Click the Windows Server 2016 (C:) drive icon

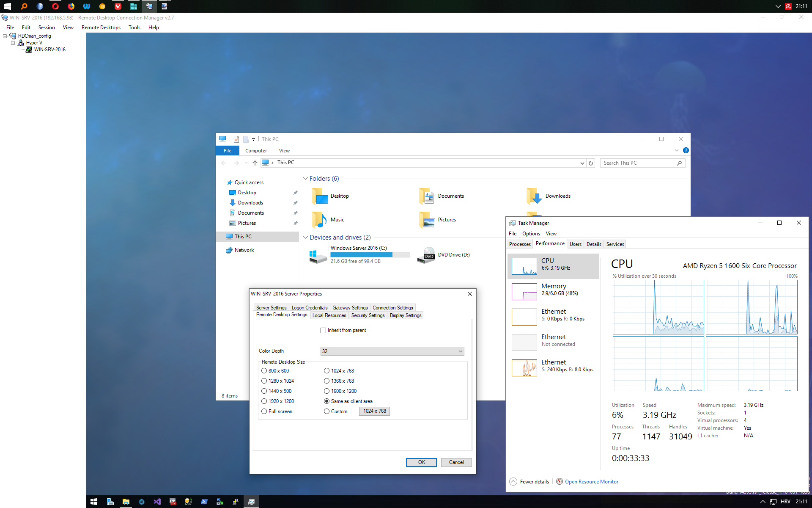pyautogui.click(x=318, y=255)
